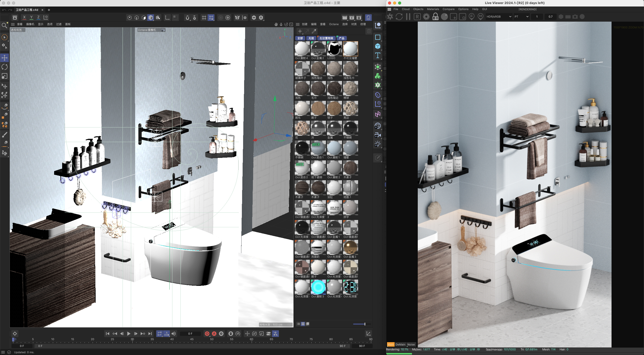The image size is (644, 355).
Task: Click the Octane Live Viewer icon in top toolbar
Action: 368,18
